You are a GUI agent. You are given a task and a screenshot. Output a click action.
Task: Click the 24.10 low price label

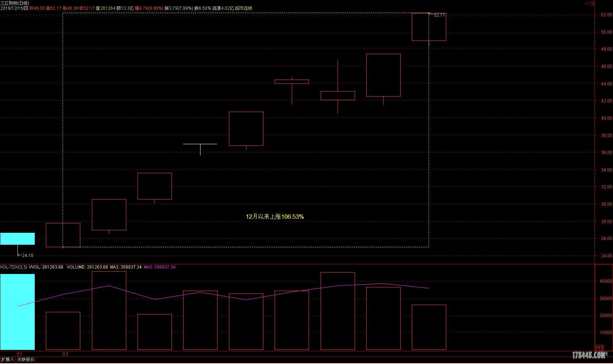click(x=28, y=256)
